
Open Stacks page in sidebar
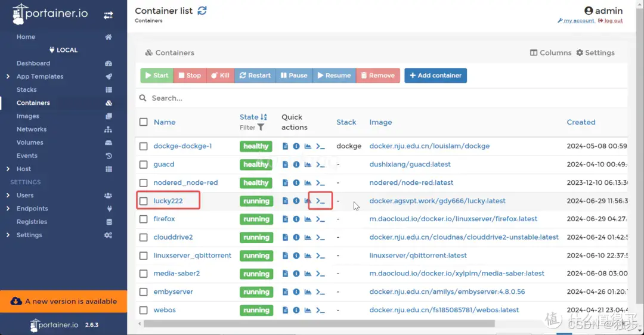(x=26, y=89)
